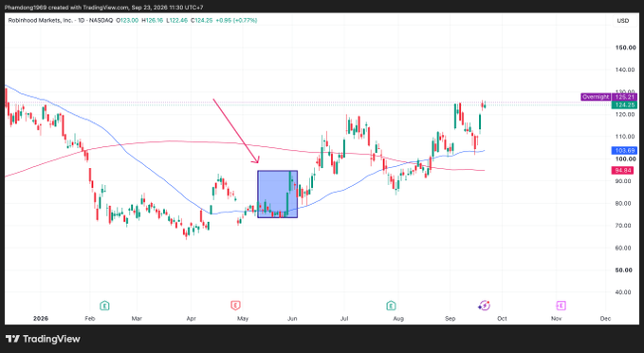Click the Overnight price label
Screen dimensions: 644x353
(x=596, y=97)
